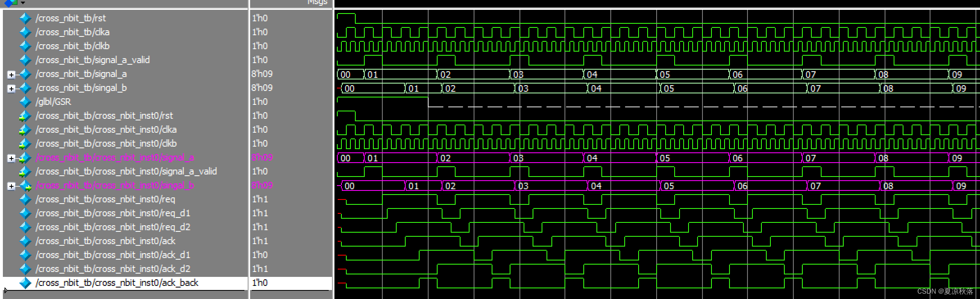Expand the cross_nbit_inst0/signal_a bus
Image resolution: width=980 pixels, height=299 pixels.
[x=11, y=158]
